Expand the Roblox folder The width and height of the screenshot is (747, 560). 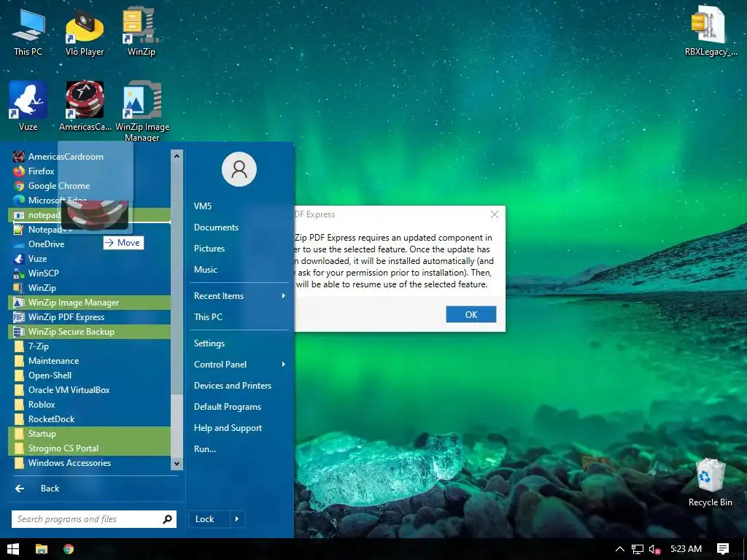(89, 405)
